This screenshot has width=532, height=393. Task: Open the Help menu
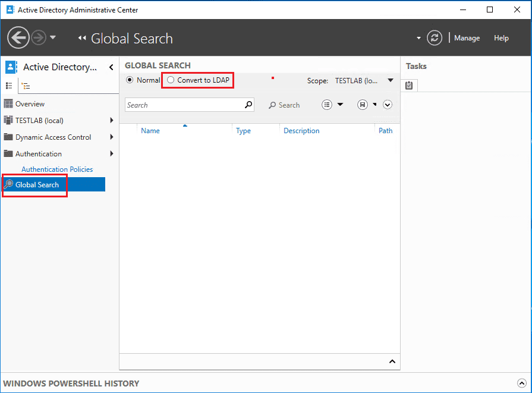(501, 38)
